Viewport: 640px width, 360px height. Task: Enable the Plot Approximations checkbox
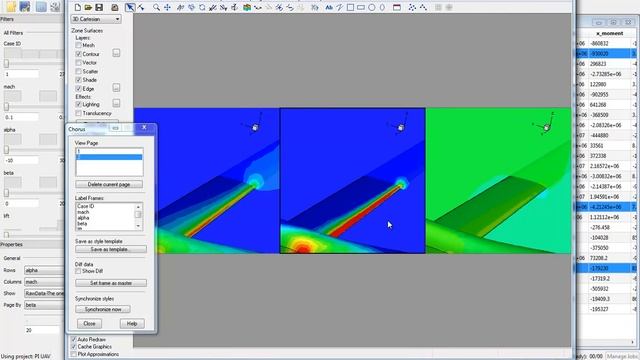click(74, 354)
